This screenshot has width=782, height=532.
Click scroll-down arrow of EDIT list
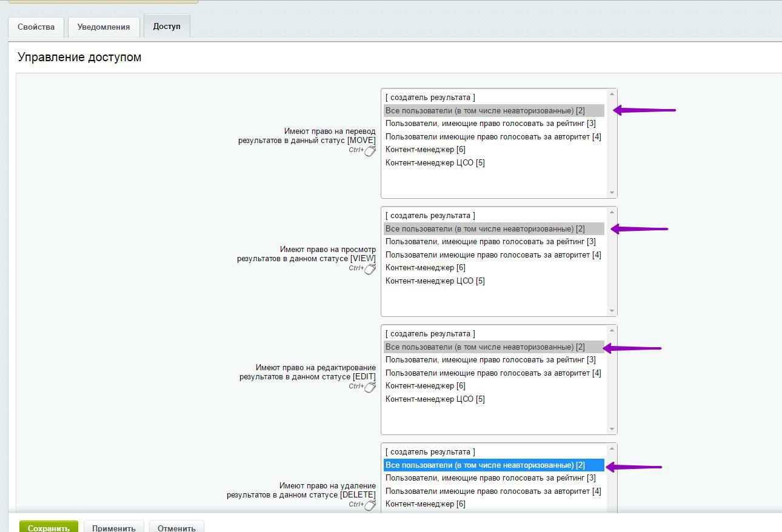pyautogui.click(x=612, y=429)
